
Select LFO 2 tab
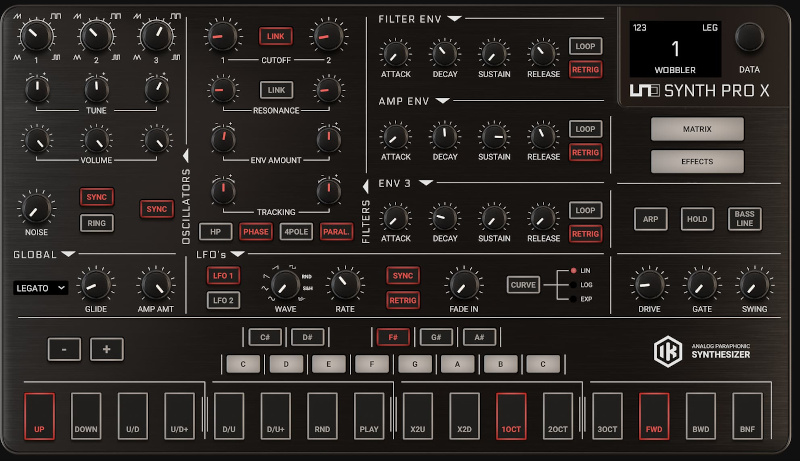pyautogui.click(x=223, y=300)
